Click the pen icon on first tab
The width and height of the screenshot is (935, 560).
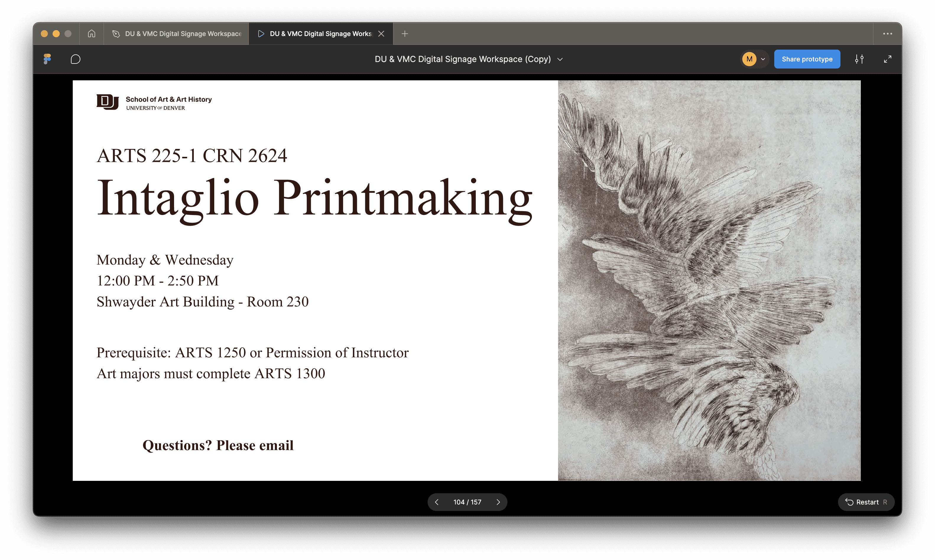coord(116,34)
